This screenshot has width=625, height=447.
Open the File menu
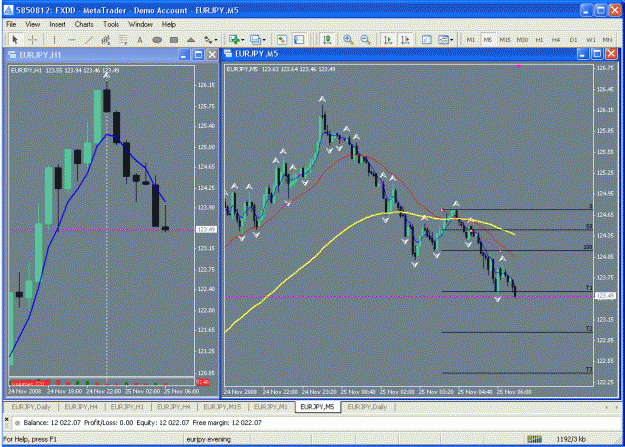[11, 24]
